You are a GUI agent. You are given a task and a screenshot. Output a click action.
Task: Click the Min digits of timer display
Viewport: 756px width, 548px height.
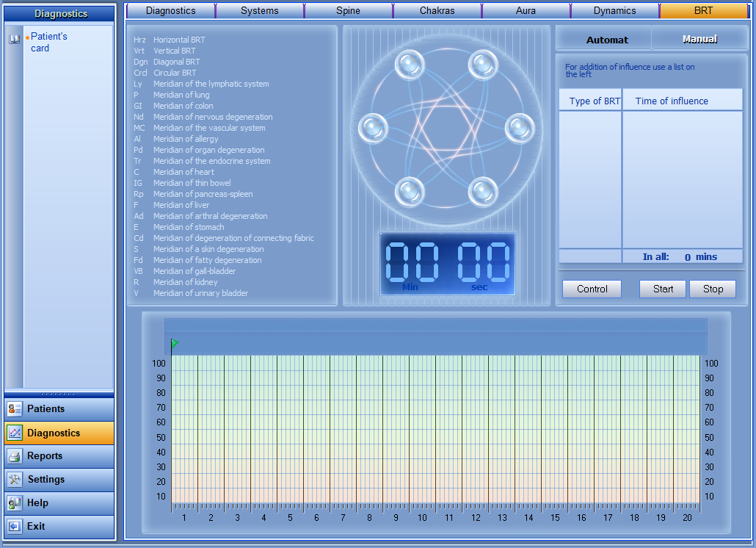(412, 262)
